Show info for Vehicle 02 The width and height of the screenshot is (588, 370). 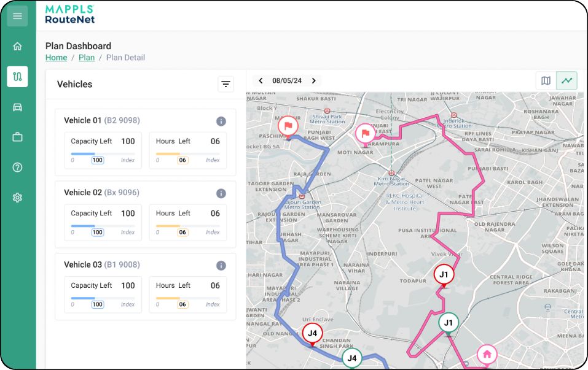click(221, 193)
